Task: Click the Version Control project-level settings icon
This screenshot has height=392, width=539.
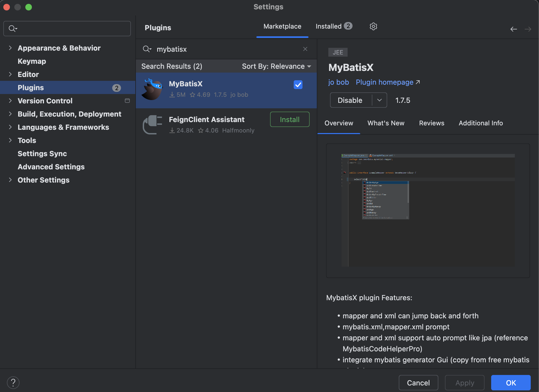Action: [x=127, y=101]
